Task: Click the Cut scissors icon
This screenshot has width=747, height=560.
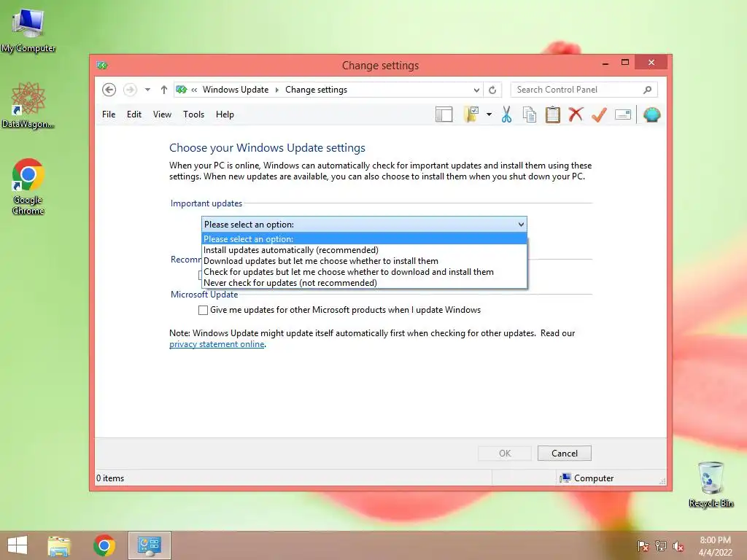Action: (506, 114)
